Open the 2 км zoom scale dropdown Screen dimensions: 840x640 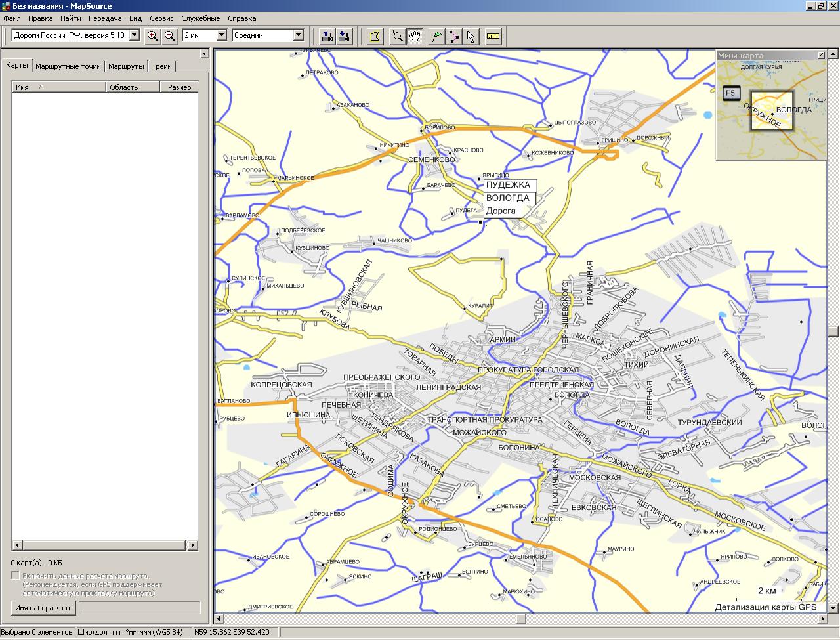[221, 35]
